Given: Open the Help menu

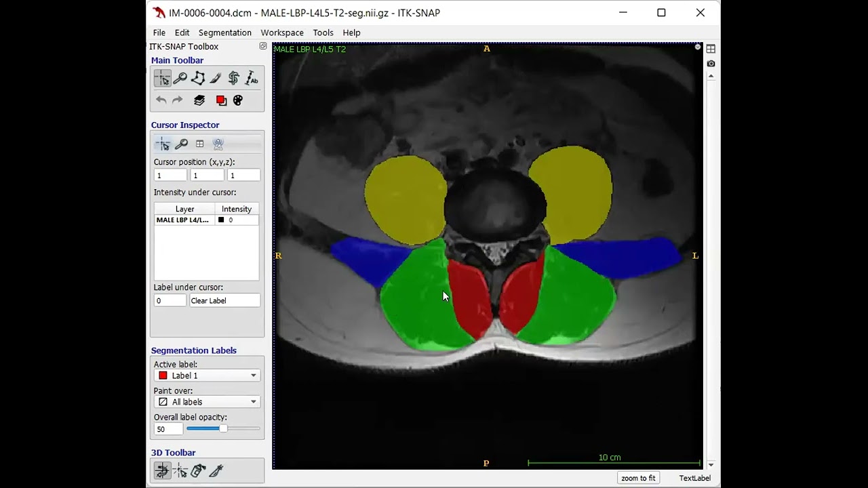Looking at the screenshot, I should point(351,33).
